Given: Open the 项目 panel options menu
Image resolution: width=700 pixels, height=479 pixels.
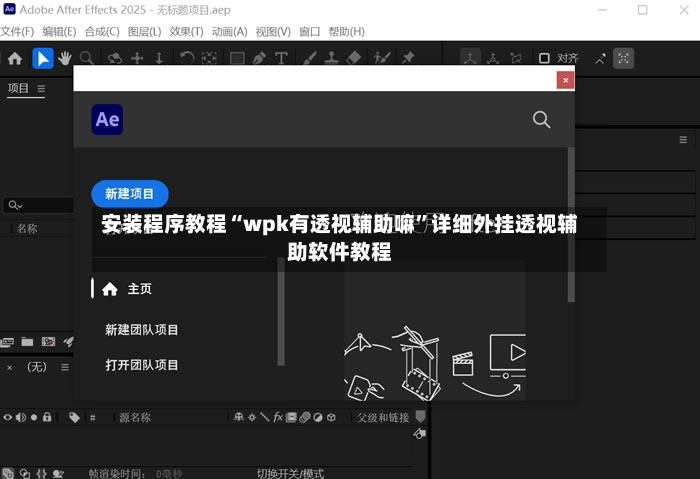Looking at the screenshot, I should (41, 89).
